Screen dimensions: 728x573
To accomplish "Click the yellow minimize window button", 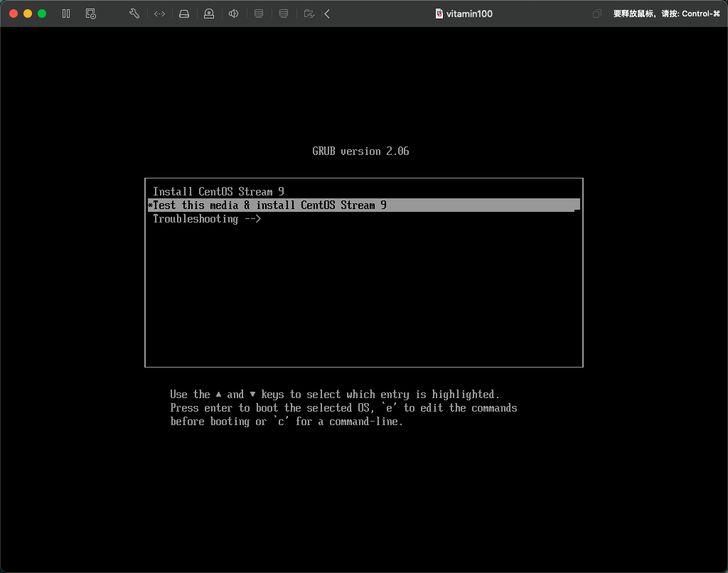I will point(28,14).
